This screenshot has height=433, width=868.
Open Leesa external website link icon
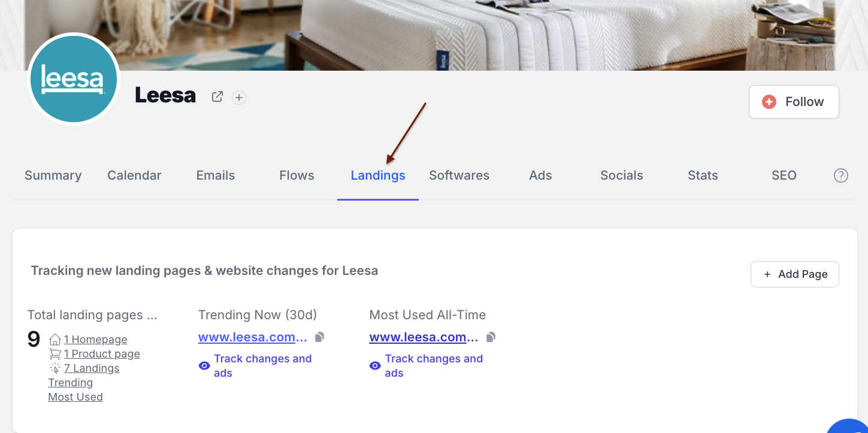[x=217, y=96]
